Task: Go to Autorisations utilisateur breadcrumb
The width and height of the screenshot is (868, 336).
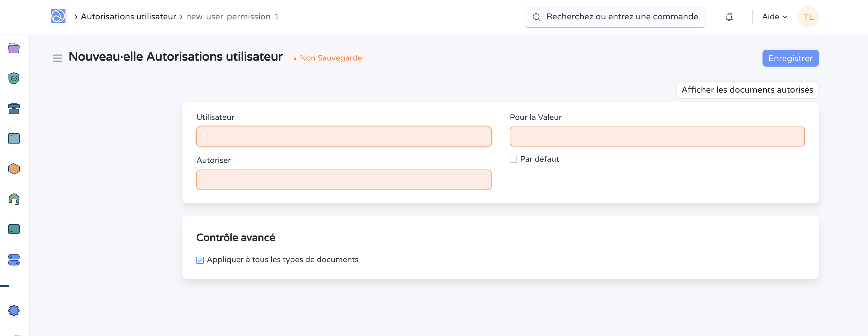Action: point(129,17)
